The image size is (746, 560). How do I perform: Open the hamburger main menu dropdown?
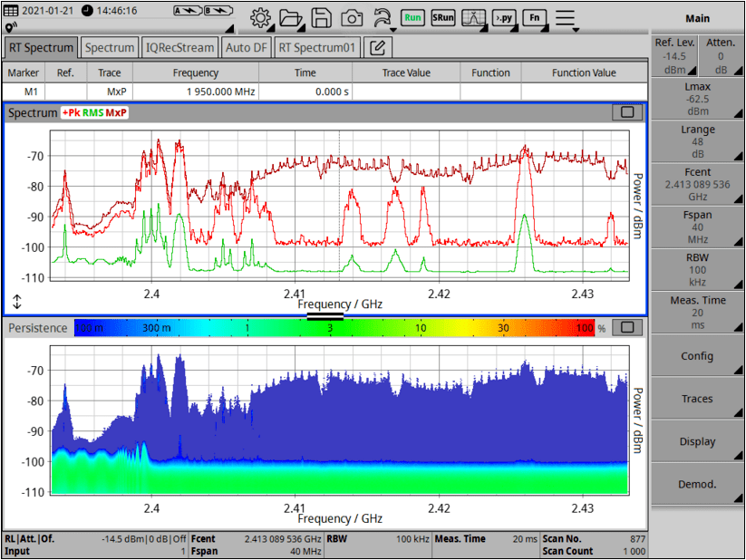coord(566,17)
